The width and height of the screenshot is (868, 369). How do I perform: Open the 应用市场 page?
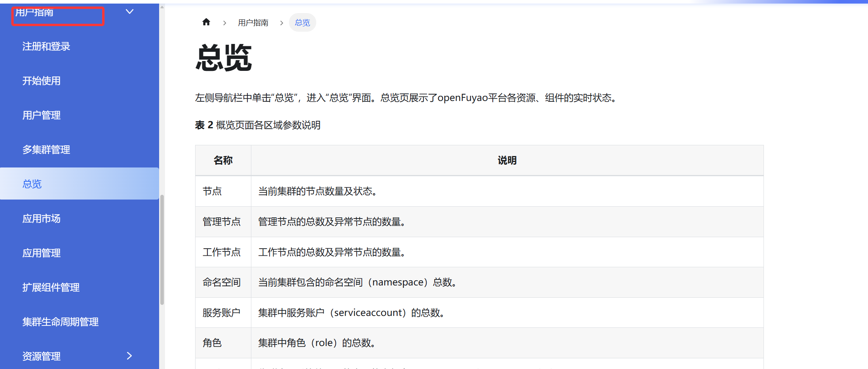point(42,218)
